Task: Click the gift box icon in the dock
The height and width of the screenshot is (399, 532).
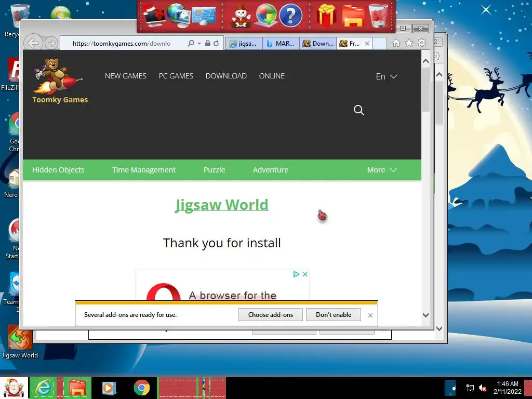Action: [326, 16]
